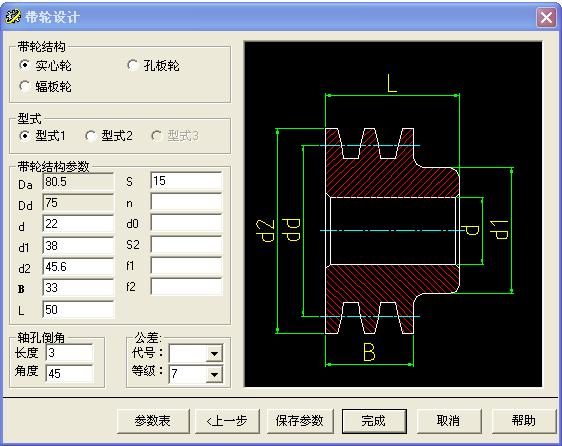Click the d2 field showing 45.6
The width and height of the screenshot is (562, 446).
(78, 266)
